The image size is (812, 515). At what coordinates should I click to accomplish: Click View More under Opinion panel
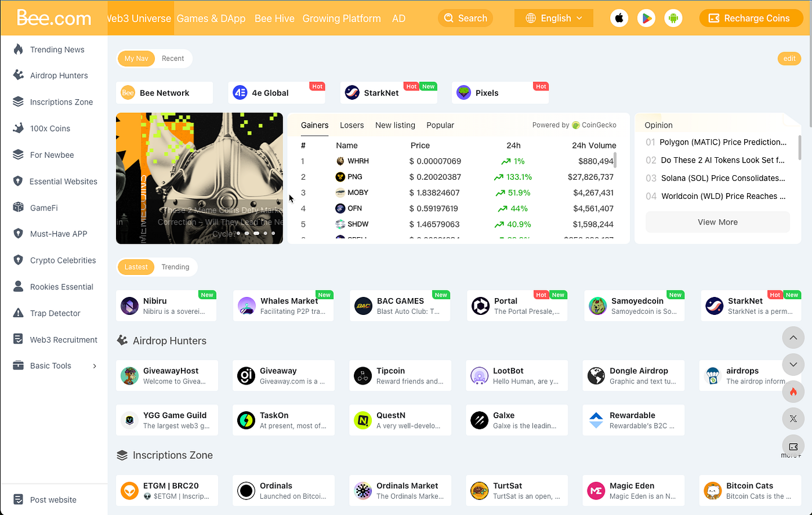pos(717,222)
